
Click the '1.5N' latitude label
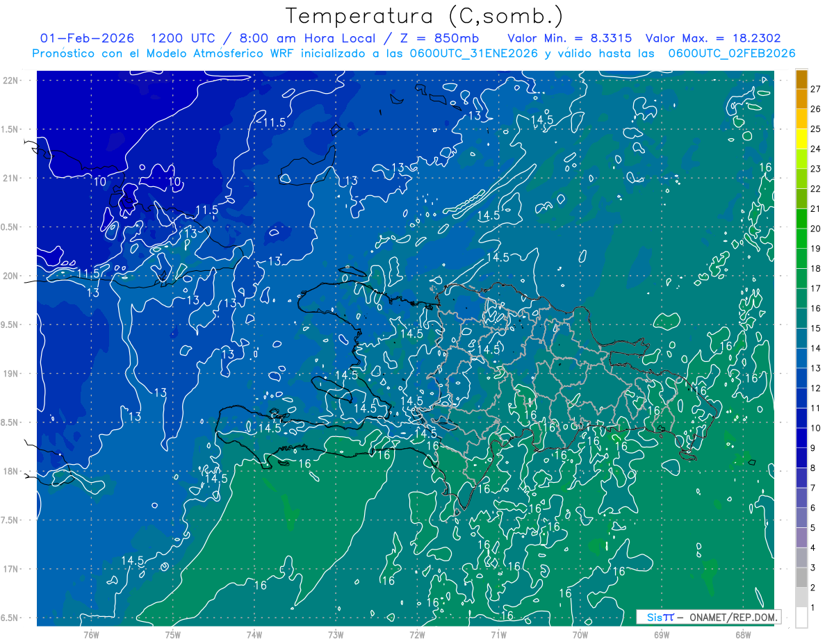coord(10,129)
